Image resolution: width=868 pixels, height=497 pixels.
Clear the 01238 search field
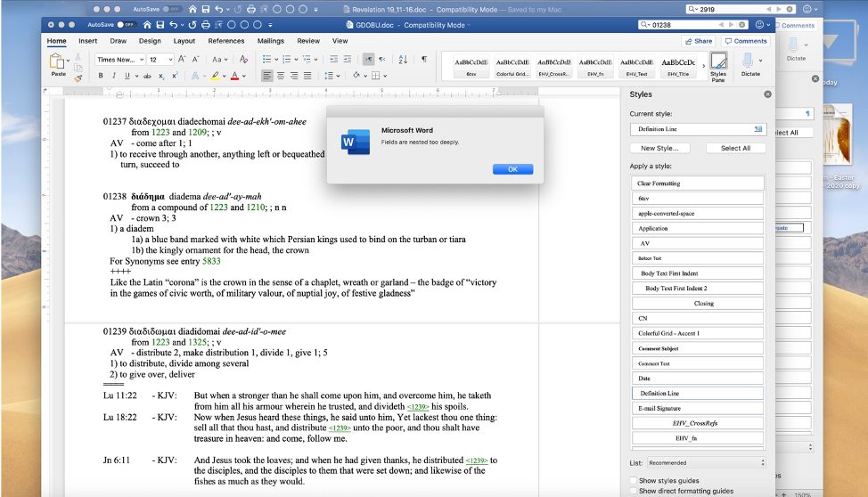click(742, 25)
